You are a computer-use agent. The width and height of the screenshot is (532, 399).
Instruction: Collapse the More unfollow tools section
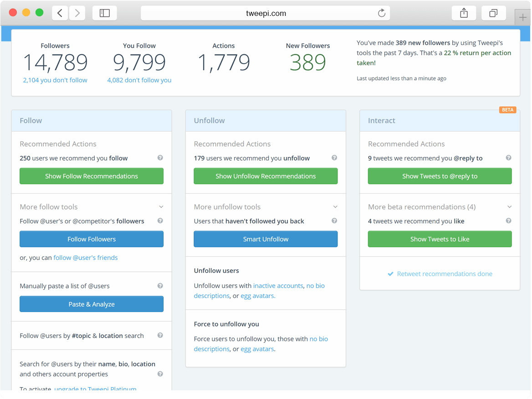point(335,207)
